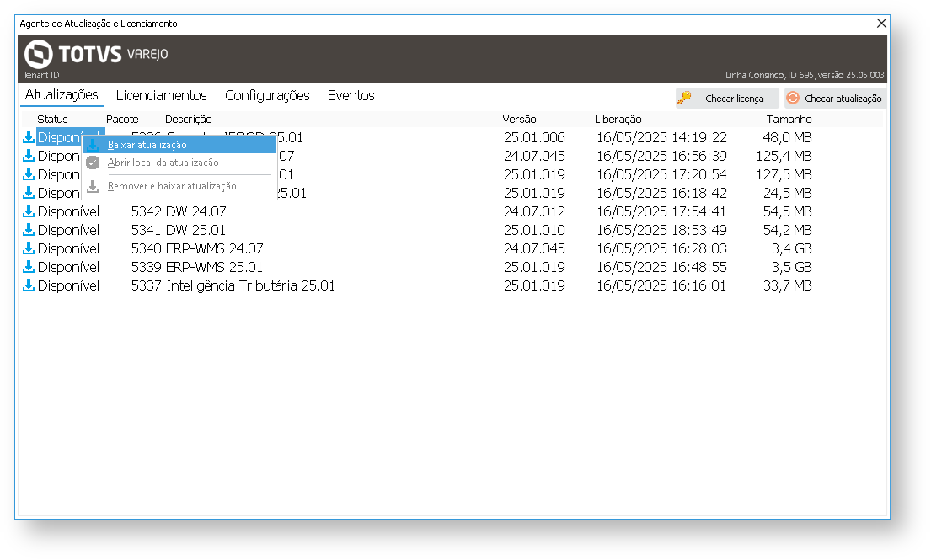Viewport: 931px width, 560px height.
Task: Click the key icon on Checar licença
Action: point(685,98)
